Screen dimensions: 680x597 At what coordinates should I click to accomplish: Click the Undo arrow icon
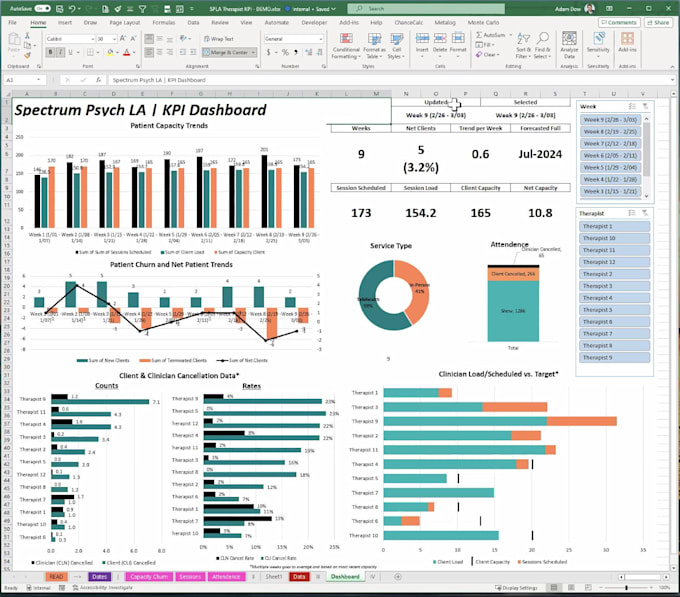[x=72, y=9]
